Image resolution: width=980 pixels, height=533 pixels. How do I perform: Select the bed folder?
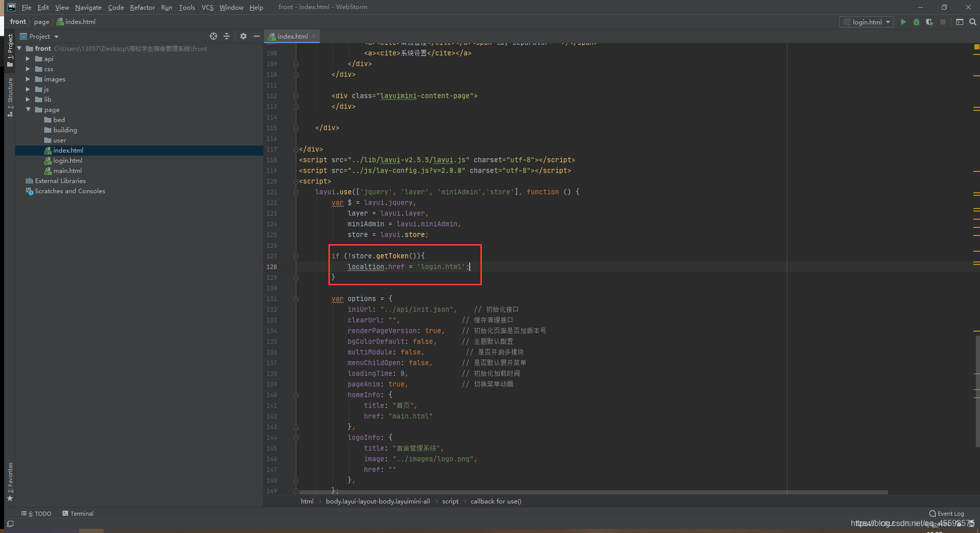59,120
